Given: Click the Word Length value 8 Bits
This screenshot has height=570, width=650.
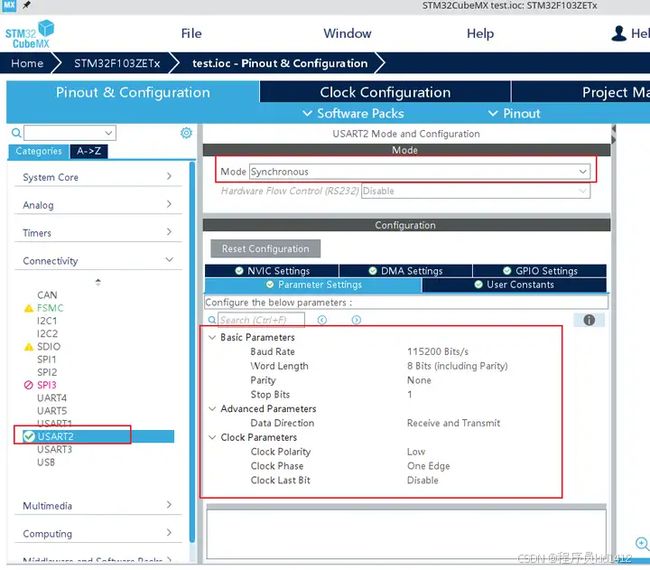Looking at the screenshot, I should coord(457,366).
